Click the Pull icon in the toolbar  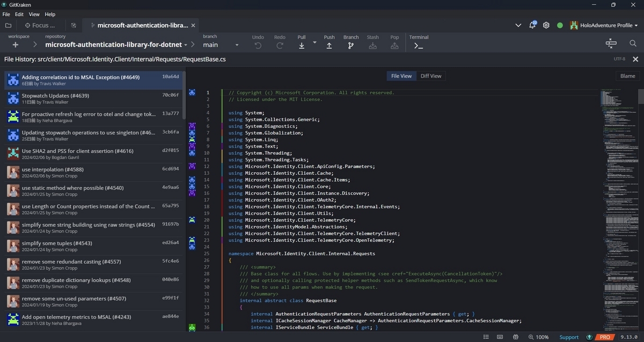coord(302,46)
